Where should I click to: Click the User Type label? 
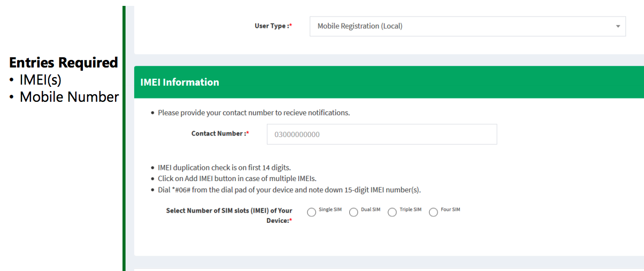click(273, 26)
